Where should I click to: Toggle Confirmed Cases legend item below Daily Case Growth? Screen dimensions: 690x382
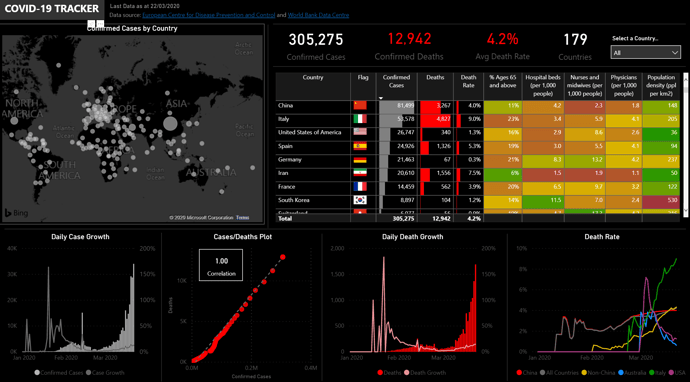(58, 372)
